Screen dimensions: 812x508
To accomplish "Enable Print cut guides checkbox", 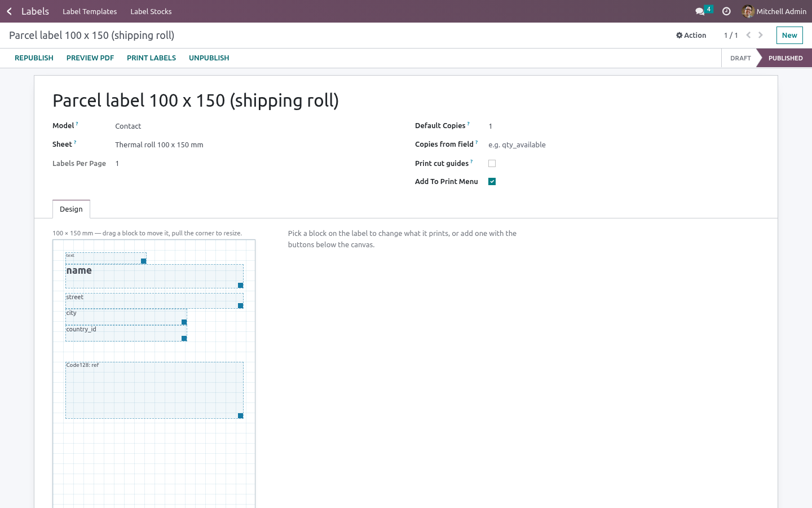I will [492, 163].
